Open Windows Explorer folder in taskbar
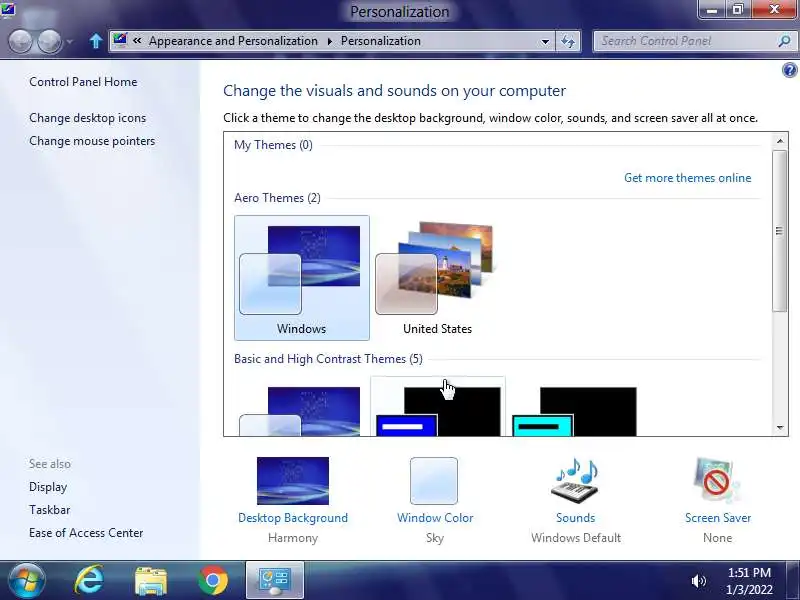This screenshot has height=600, width=800. coord(151,581)
